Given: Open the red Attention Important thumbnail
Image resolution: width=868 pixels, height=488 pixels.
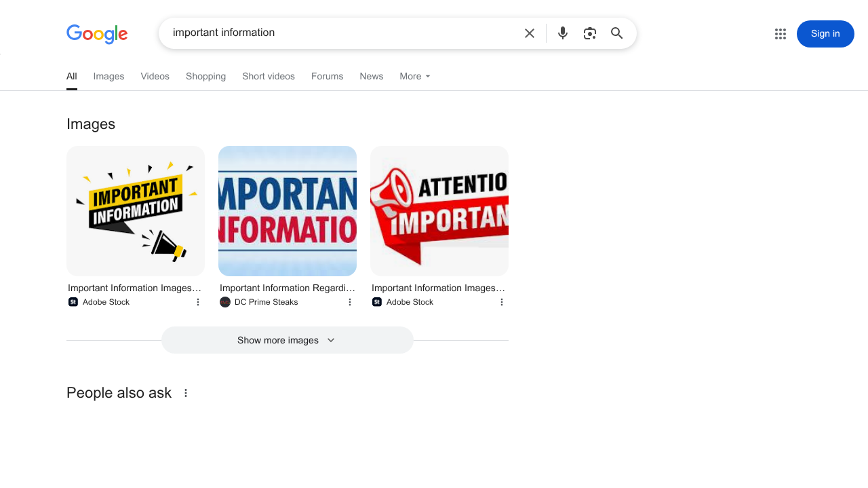Looking at the screenshot, I should click(439, 211).
